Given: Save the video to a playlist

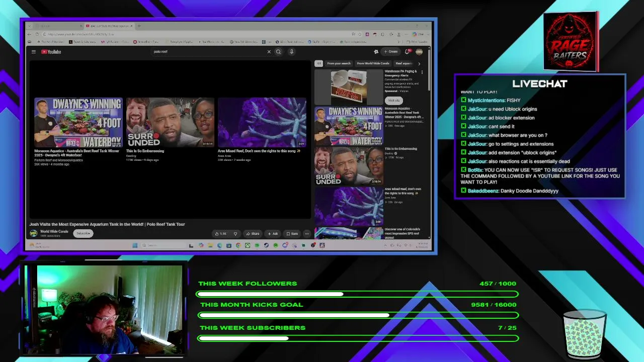Looking at the screenshot, I should coord(292,234).
